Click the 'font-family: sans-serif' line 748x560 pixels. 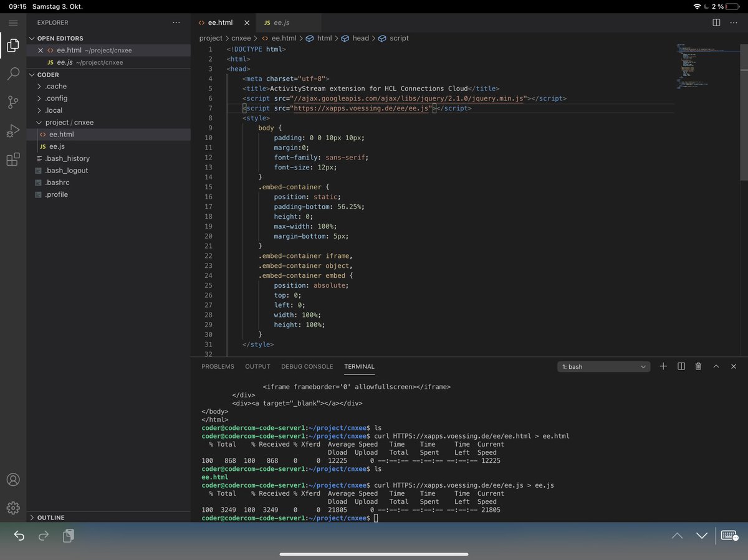pos(321,158)
